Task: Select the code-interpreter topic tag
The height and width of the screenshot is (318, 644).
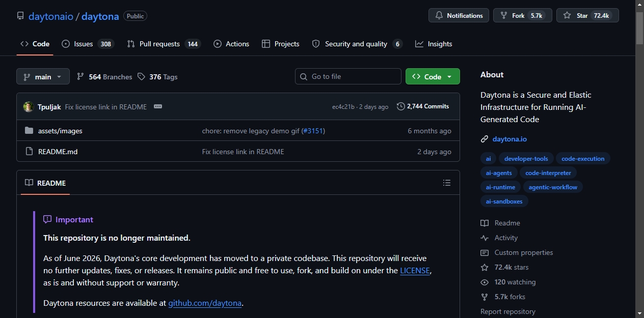Action: pos(548,173)
